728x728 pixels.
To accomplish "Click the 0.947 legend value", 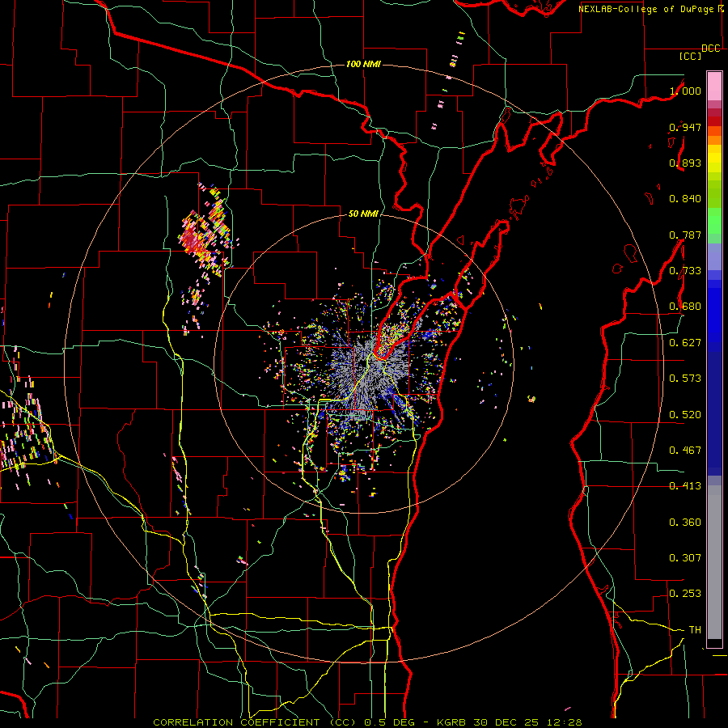I will (x=685, y=127).
